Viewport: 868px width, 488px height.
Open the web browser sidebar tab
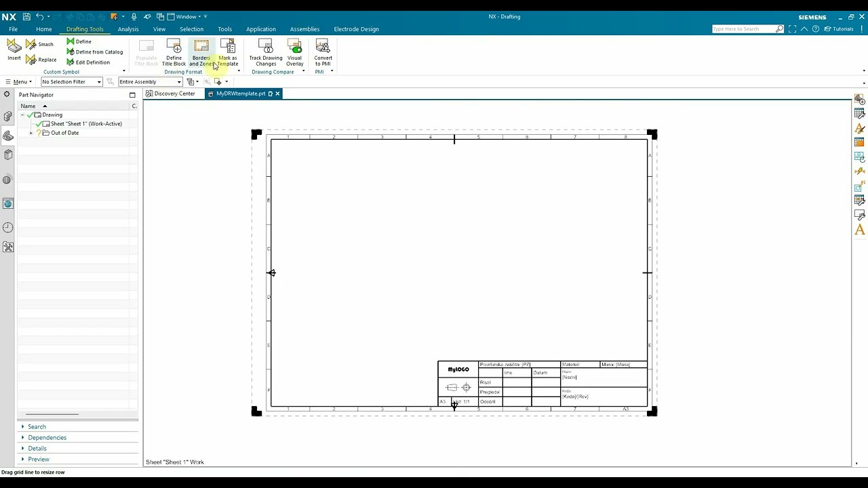pos(8,203)
